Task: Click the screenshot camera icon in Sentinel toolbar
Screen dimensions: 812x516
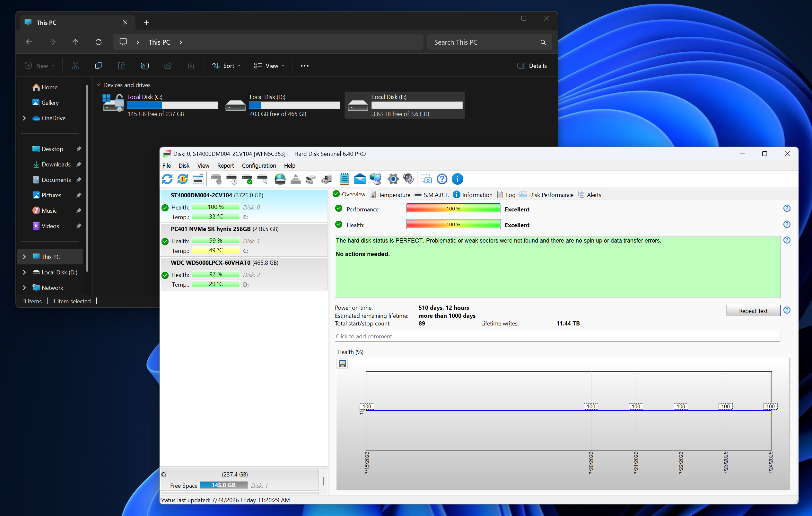Action: click(x=427, y=179)
